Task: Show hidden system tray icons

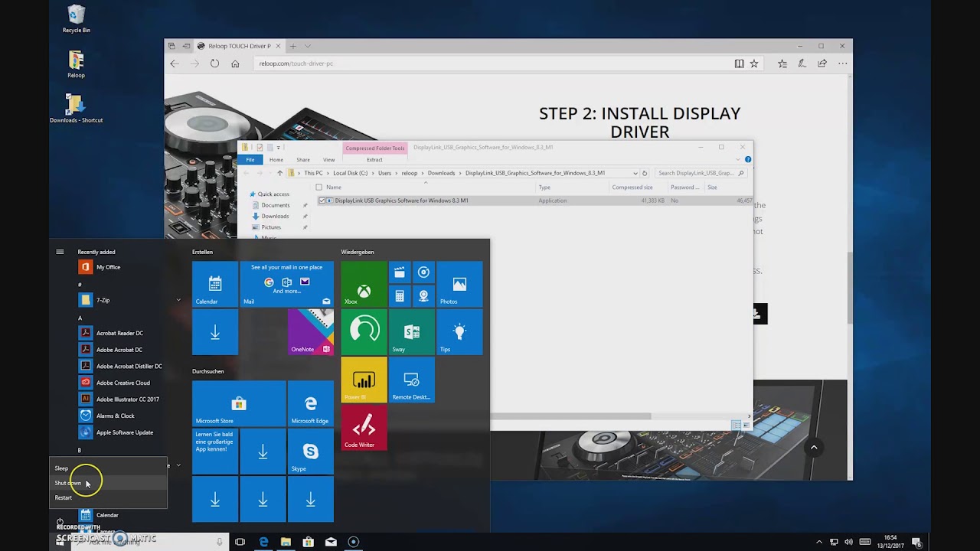Action: click(x=819, y=542)
